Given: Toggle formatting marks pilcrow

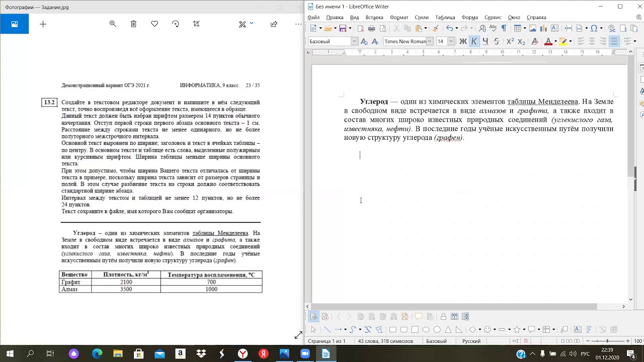Looking at the screenshot, I should [x=504, y=28].
